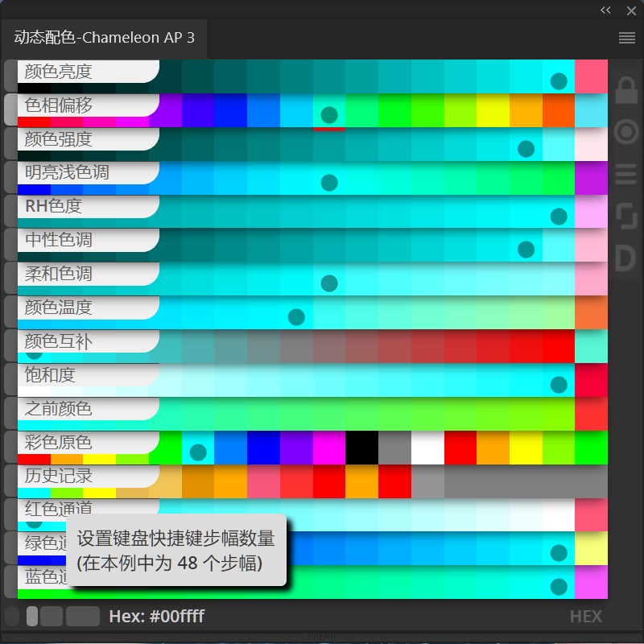This screenshot has height=644, width=644.
Task: Select the 动态配色-Chameleon AP 3 panel tab
Action: point(105,38)
